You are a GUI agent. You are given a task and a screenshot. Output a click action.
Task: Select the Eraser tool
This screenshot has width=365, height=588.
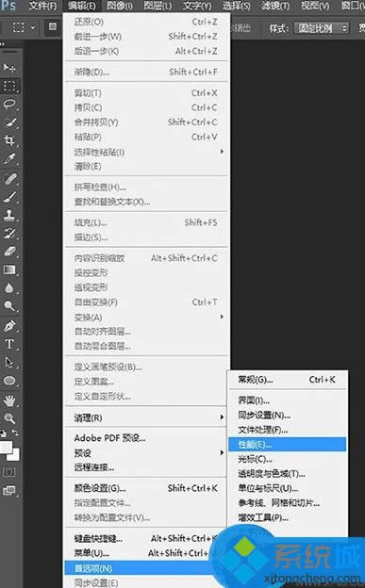tap(9, 252)
